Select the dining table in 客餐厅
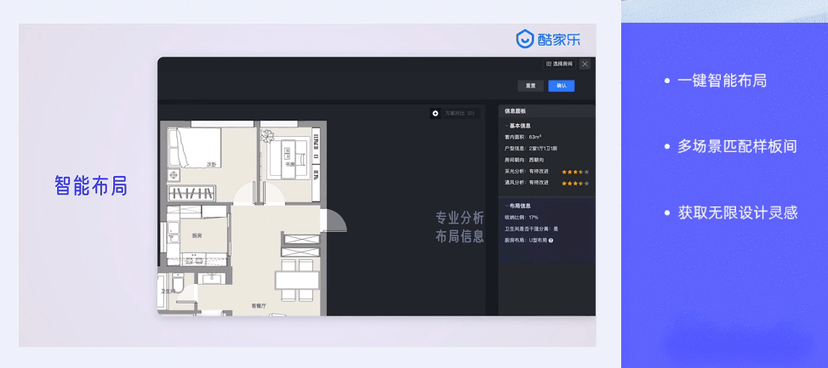Screen dimensions: 828x368 click(297, 280)
